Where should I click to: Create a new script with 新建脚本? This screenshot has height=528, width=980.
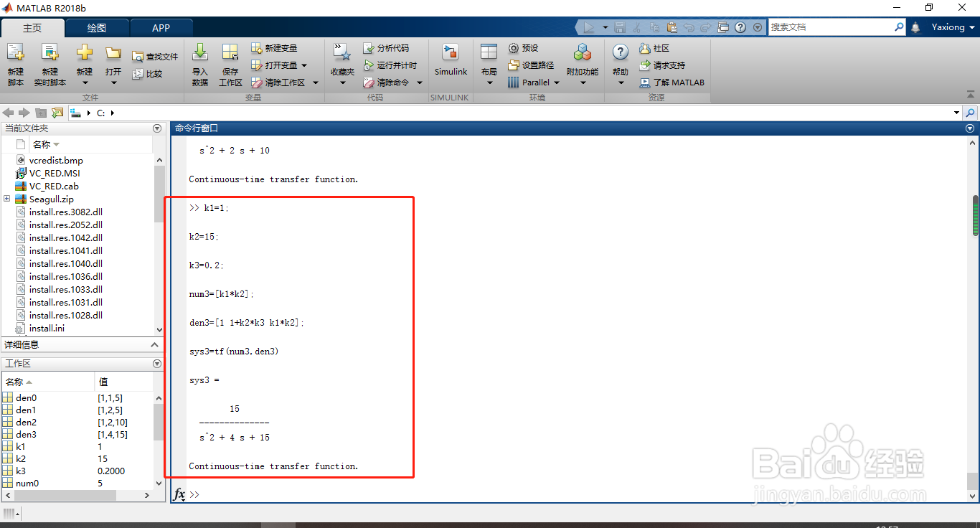point(16,65)
